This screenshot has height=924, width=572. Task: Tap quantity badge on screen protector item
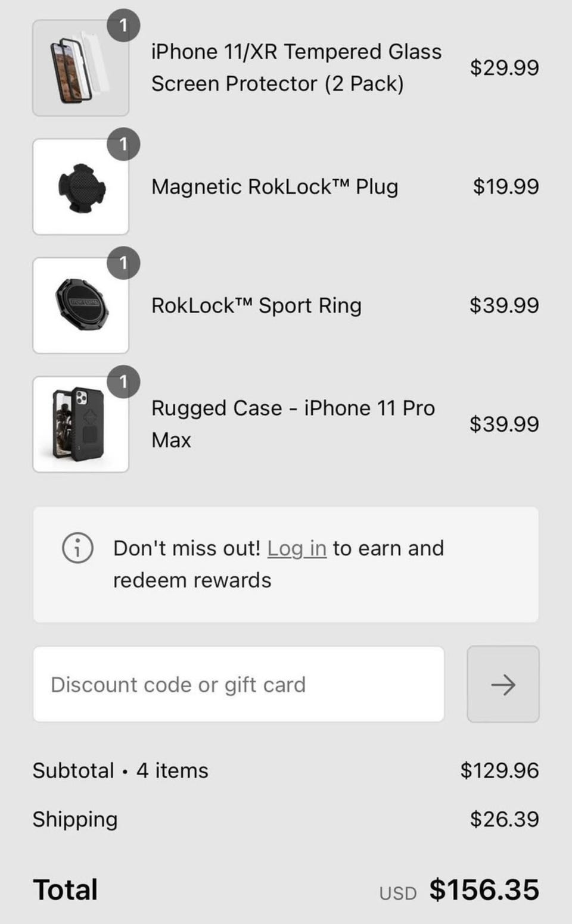[123, 26]
